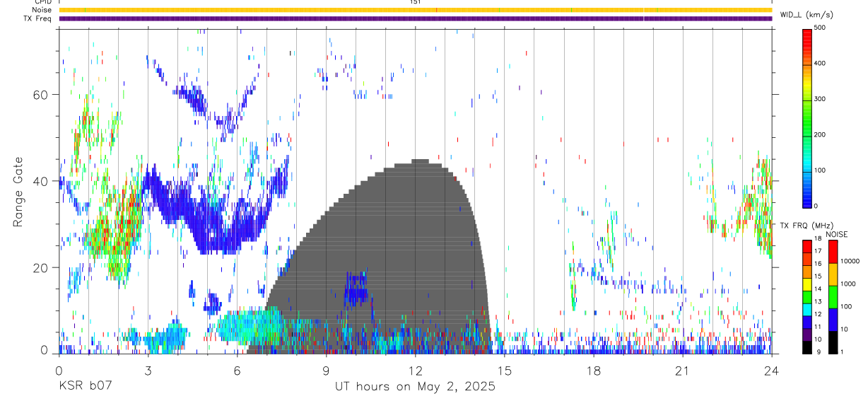
Task: Click the 15 tick on the UT hours axis
Action: pyautogui.click(x=505, y=370)
